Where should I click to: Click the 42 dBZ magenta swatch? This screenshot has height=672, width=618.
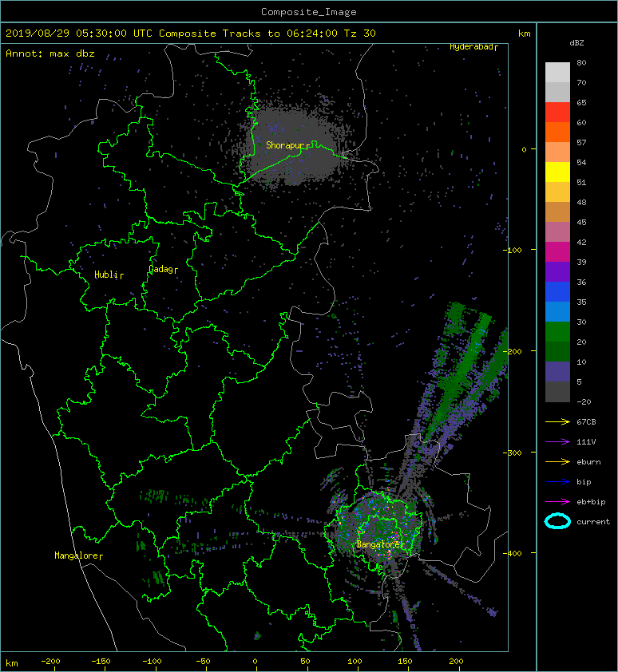[x=557, y=251]
